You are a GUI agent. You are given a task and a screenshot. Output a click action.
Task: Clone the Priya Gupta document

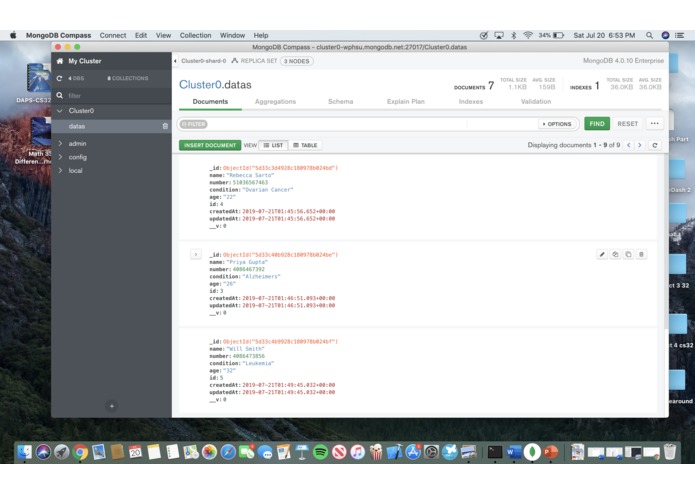coord(628,254)
